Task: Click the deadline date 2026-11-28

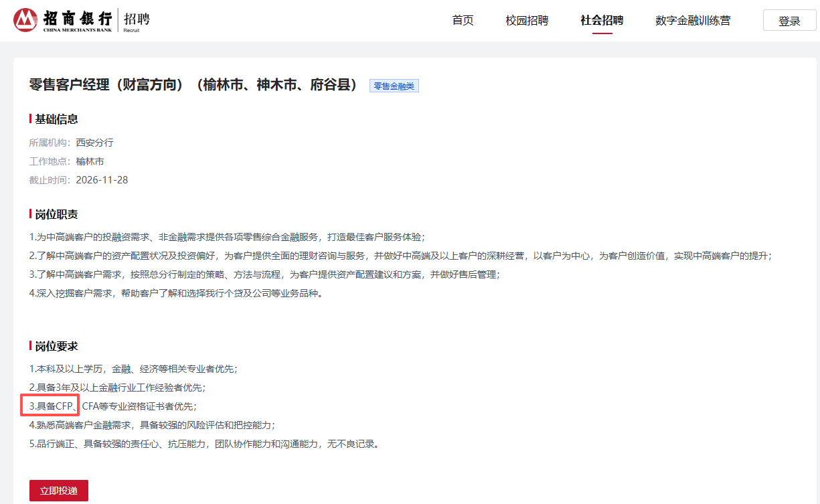Action: pos(102,180)
